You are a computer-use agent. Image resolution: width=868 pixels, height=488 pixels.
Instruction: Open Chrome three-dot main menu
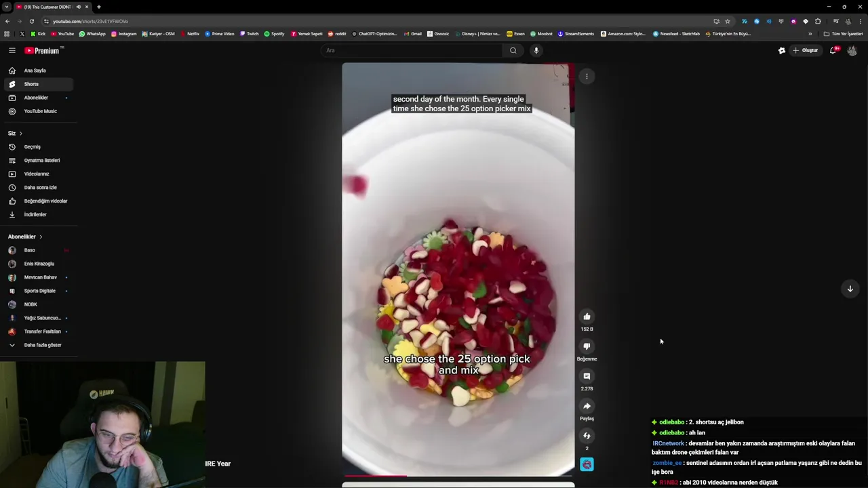pos(860,21)
